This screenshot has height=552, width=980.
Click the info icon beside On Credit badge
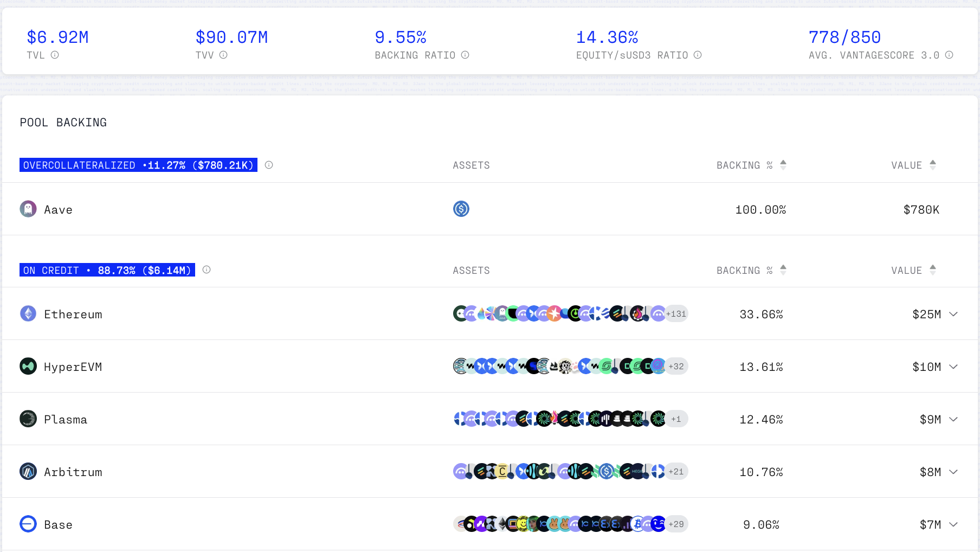(x=207, y=269)
